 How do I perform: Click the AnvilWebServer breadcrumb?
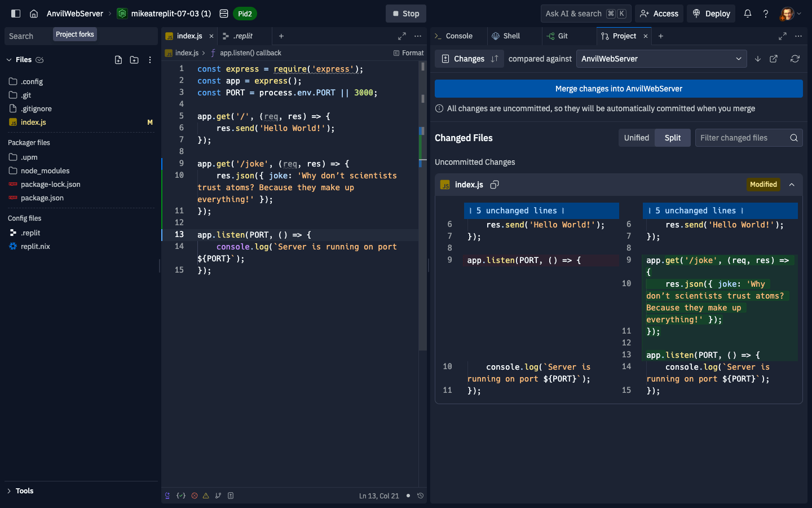click(75, 14)
